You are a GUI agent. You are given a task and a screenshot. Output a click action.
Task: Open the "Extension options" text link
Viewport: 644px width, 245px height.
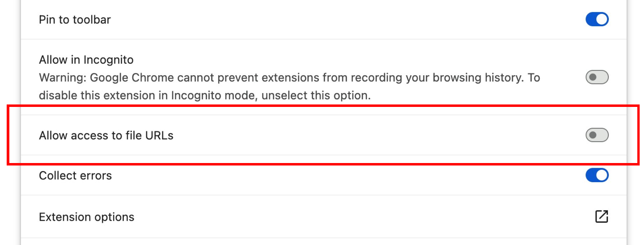tap(87, 217)
